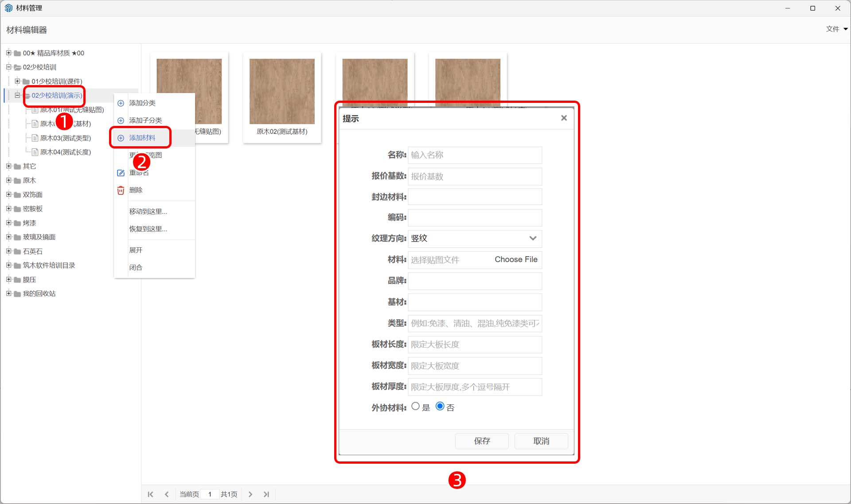The height and width of the screenshot is (504, 851).
Task: Collapse the 02少校培训 tree node
Action: (8, 67)
